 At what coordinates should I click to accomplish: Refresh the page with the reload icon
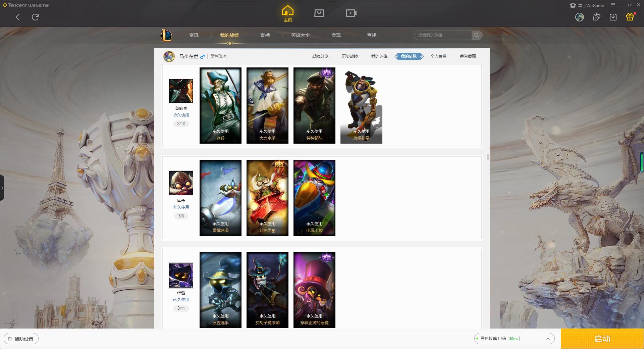point(35,17)
